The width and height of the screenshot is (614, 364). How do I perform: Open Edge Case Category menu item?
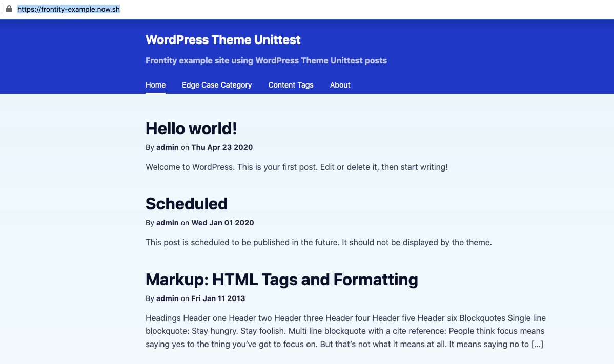[217, 85]
